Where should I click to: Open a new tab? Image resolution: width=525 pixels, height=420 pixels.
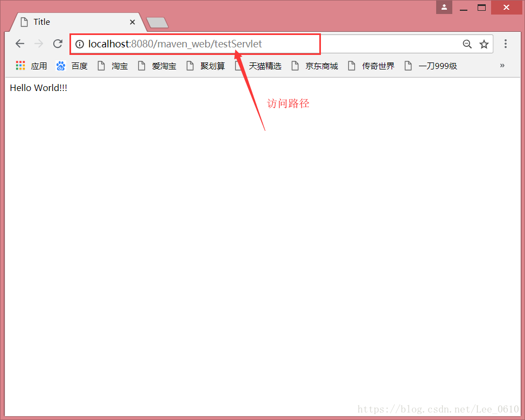157,23
